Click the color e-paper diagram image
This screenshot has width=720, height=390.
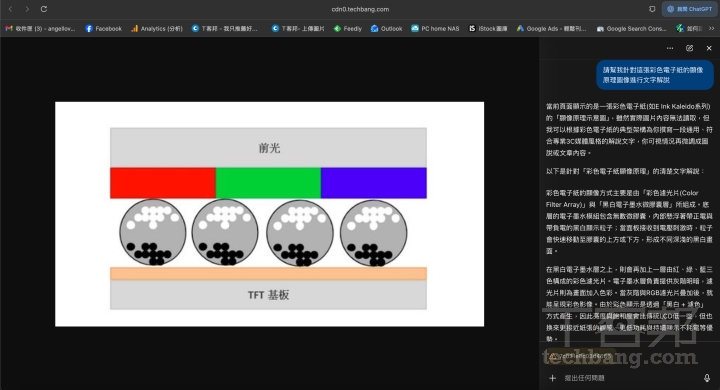click(x=270, y=214)
